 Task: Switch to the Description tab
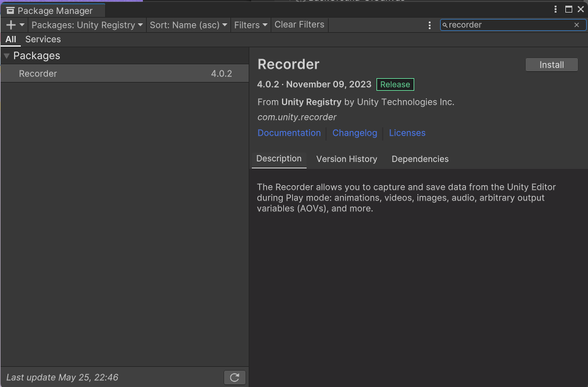point(279,159)
